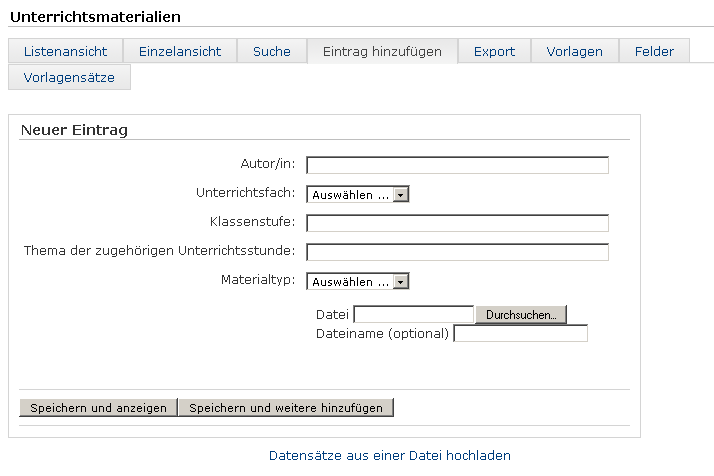
Task: Expand the Unterrichtsfach dropdown
Action: (x=358, y=195)
